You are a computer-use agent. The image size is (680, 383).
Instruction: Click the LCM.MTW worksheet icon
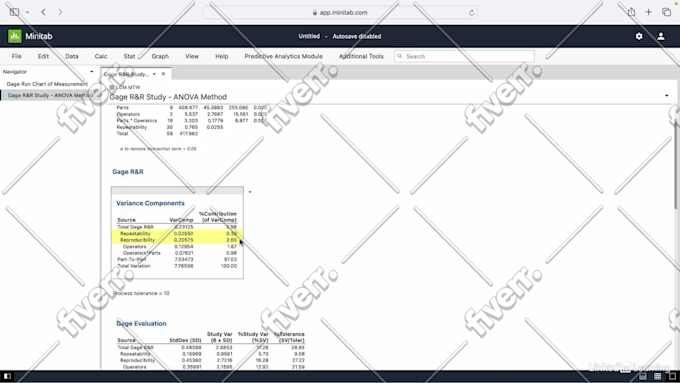(x=112, y=87)
